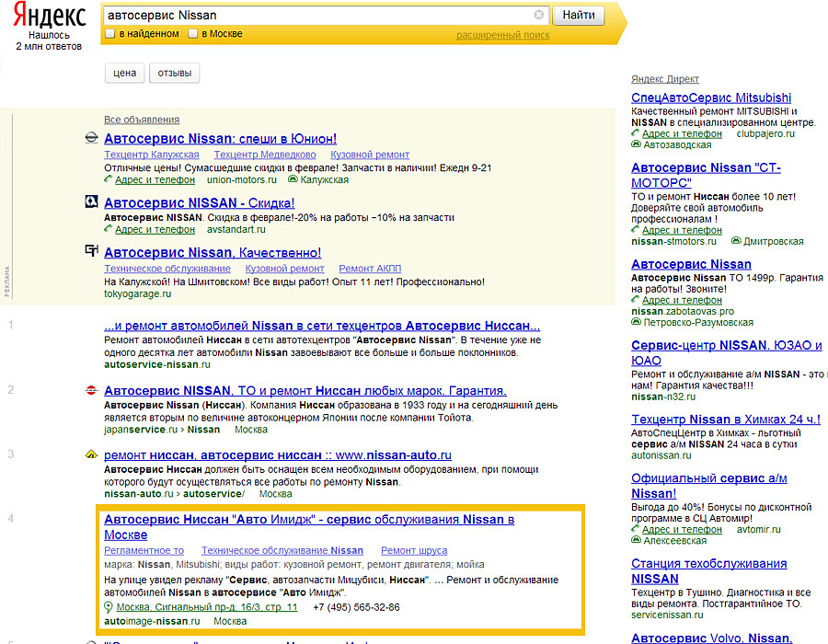Clear the search field with the X icon
Viewport: 828px width, 644px height.
coord(538,15)
